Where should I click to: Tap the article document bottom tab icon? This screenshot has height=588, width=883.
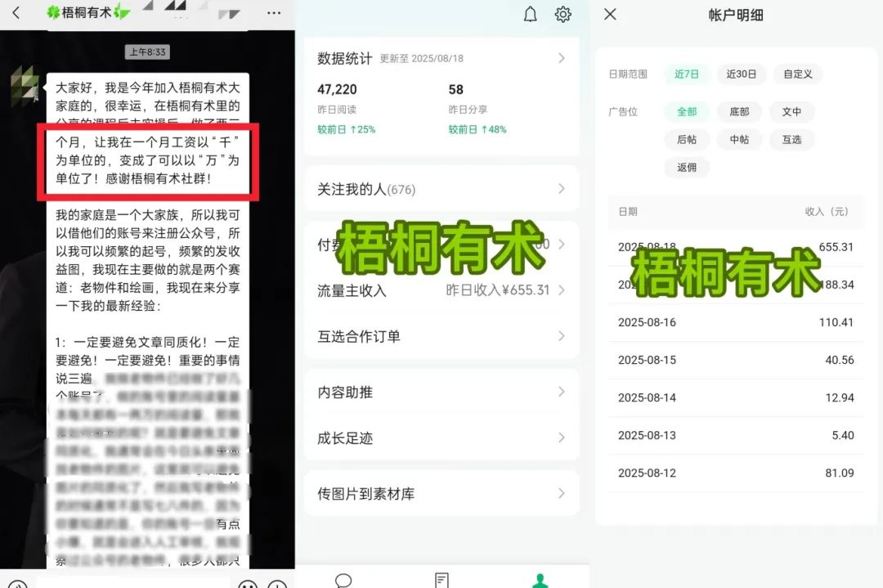441,580
